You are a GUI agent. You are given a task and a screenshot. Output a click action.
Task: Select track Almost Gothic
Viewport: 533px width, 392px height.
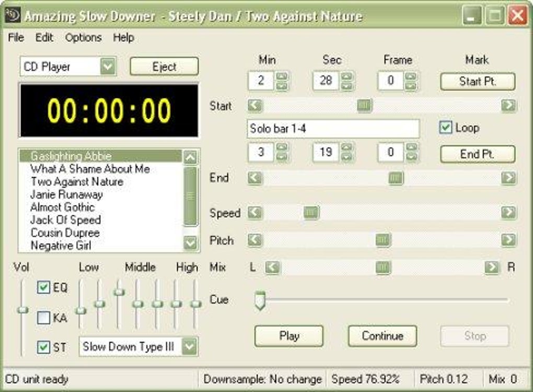pyautogui.click(x=101, y=207)
